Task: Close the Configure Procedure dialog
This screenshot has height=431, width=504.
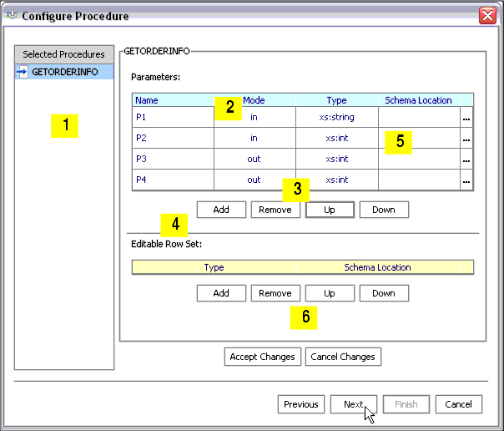Action: pos(487,15)
